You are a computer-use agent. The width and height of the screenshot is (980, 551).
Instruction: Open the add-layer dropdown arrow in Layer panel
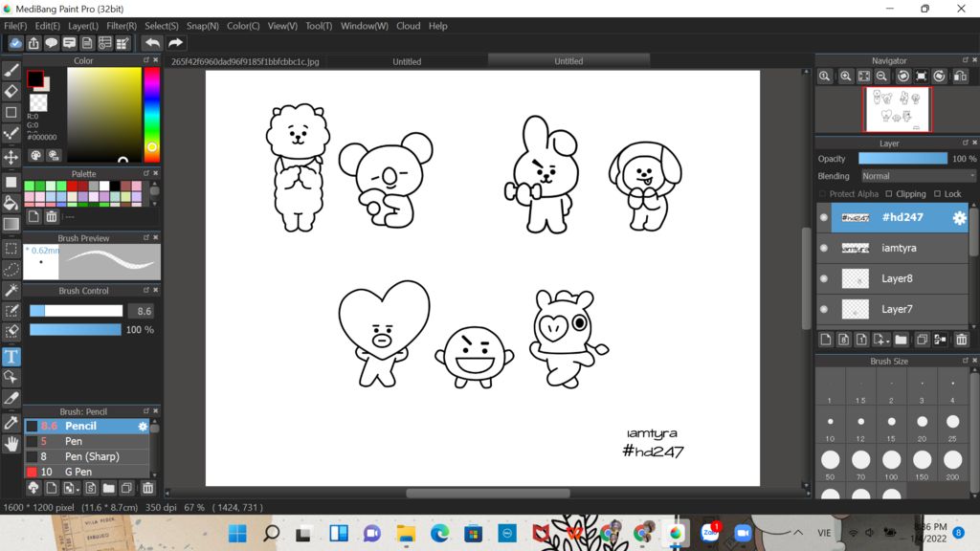pos(886,342)
